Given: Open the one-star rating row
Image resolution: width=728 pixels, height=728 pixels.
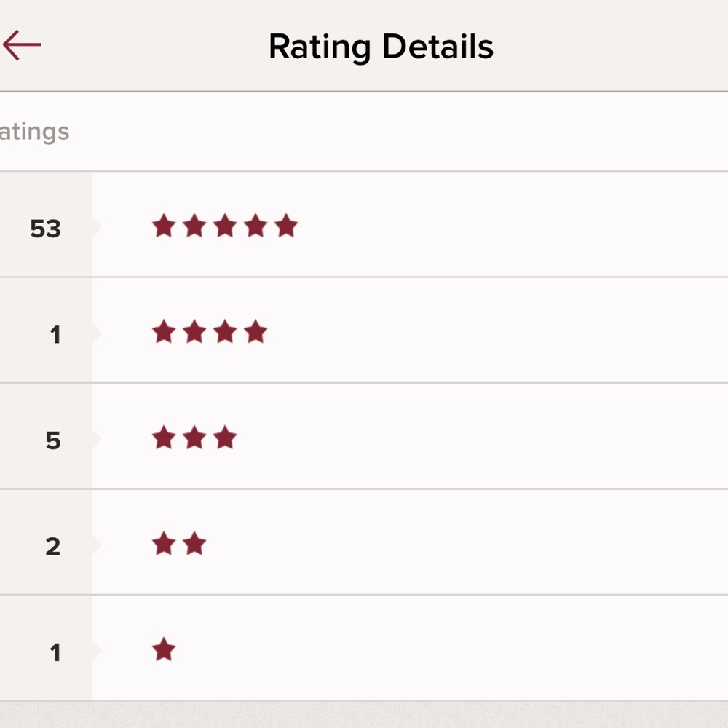Looking at the screenshot, I should (x=364, y=648).
